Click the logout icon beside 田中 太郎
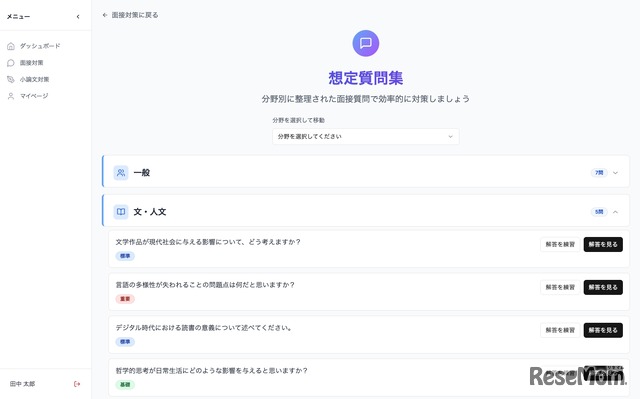 tap(77, 384)
